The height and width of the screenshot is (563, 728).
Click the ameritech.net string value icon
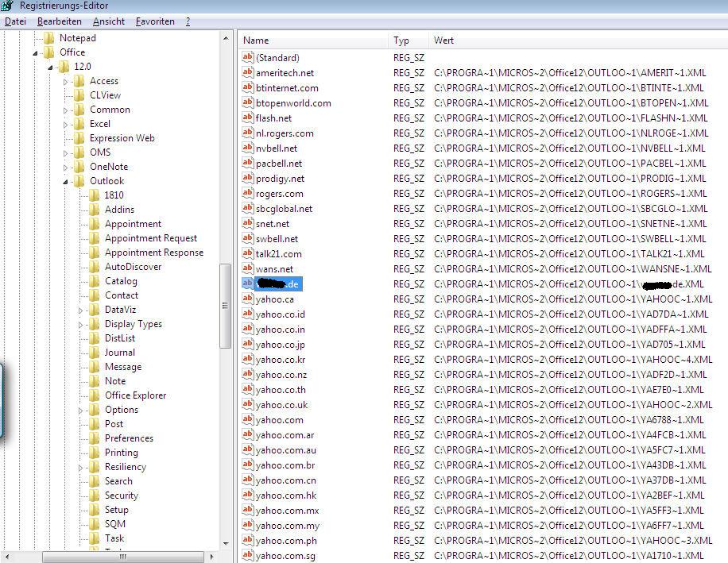(x=247, y=72)
